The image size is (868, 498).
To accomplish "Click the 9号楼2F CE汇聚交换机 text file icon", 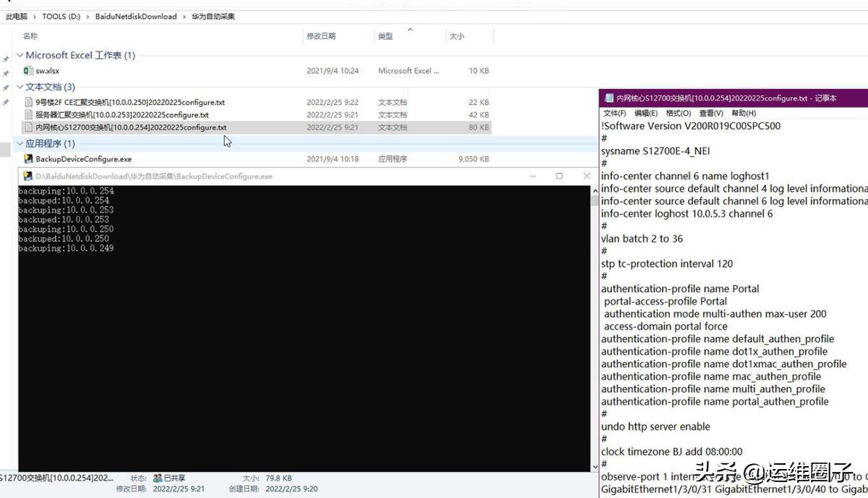I will (29, 103).
